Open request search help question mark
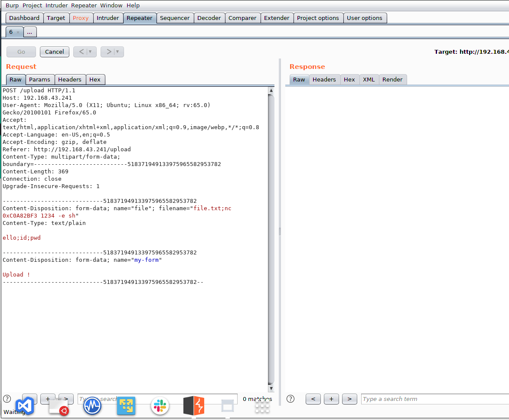Screen dimensions: 509x420 7,399
